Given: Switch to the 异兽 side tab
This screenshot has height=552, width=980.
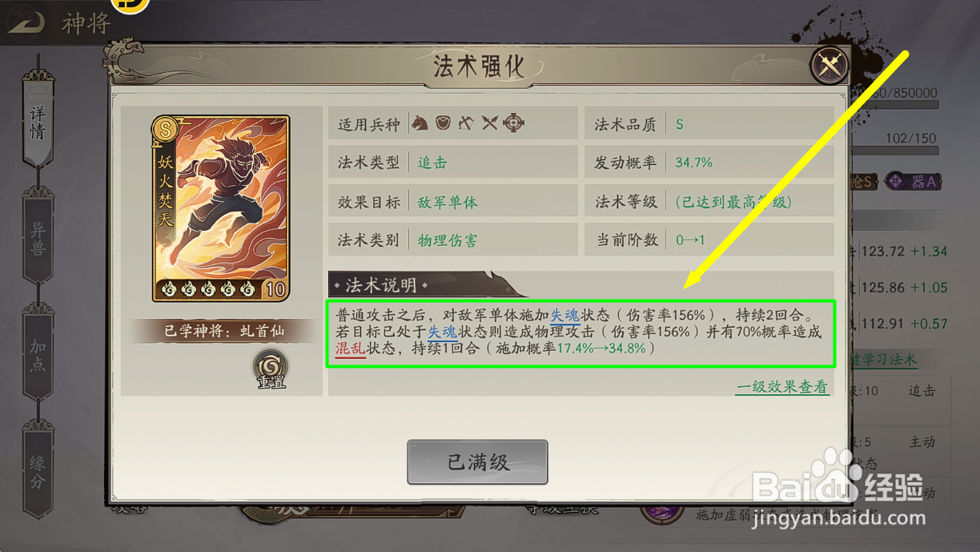Looking at the screenshot, I should [x=38, y=236].
